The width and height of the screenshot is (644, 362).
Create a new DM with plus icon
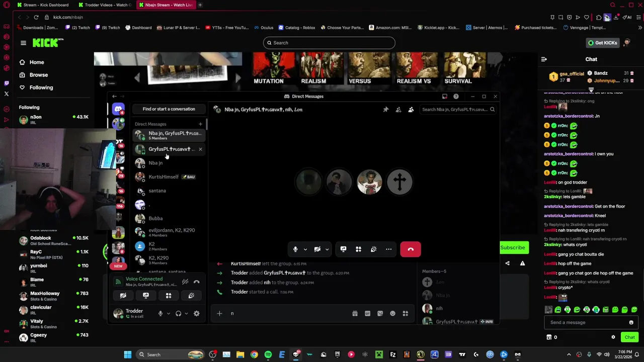[200, 124]
